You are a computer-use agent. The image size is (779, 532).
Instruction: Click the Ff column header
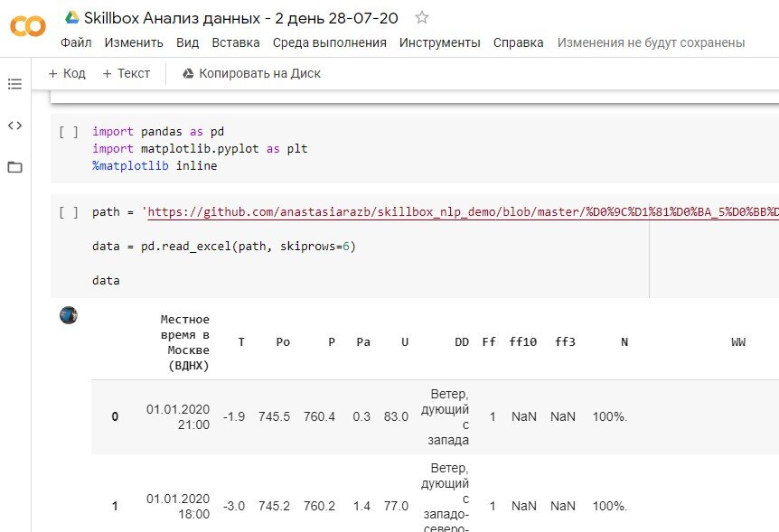pyautogui.click(x=489, y=341)
